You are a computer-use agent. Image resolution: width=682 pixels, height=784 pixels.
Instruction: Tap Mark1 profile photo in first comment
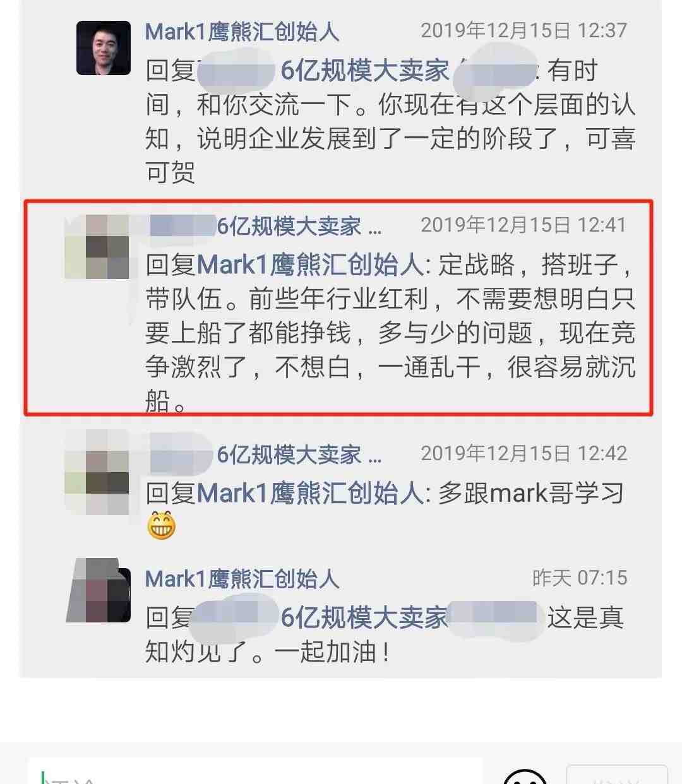pyautogui.click(x=104, y=48)
